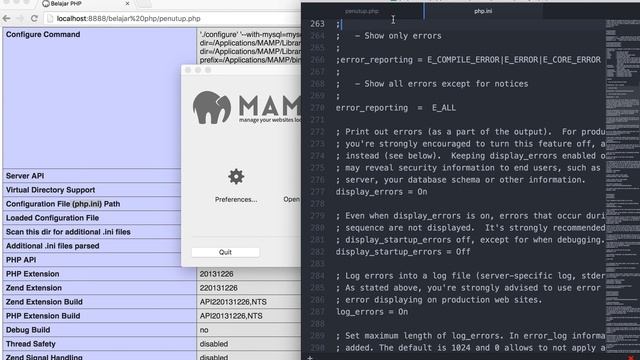Image resolution: width=640 pixels, height=360 pixels.
Task: Click the Quit button in MAMP
Action: tap(225, 252)
